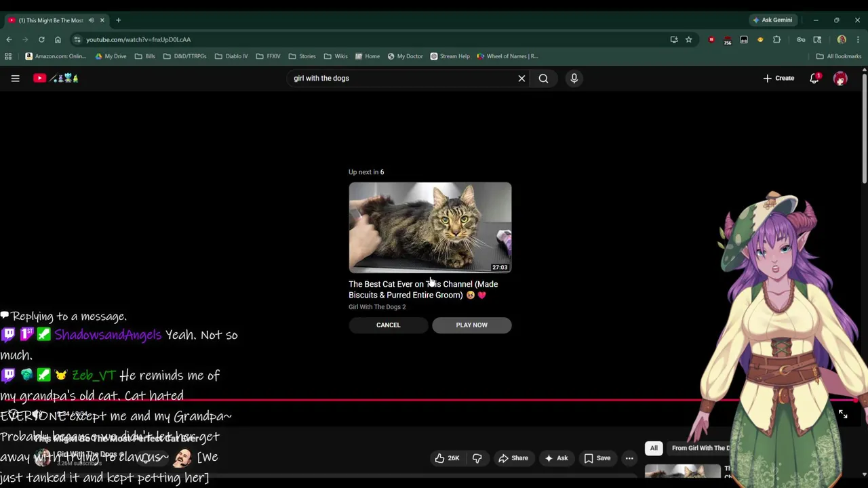This screenshot has height=488, width=868.
Task: Save video to a playlist
Action: tap(597, 458)
